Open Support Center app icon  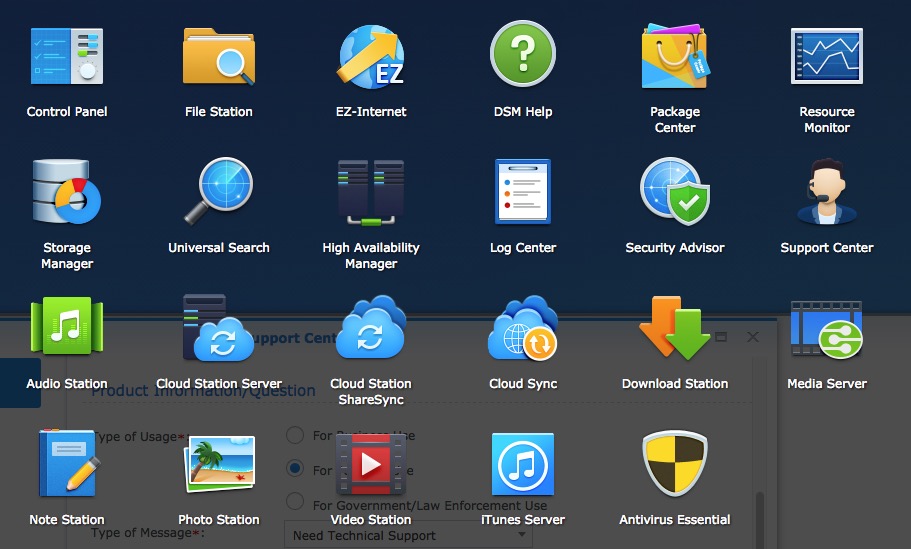click(827, 191)
